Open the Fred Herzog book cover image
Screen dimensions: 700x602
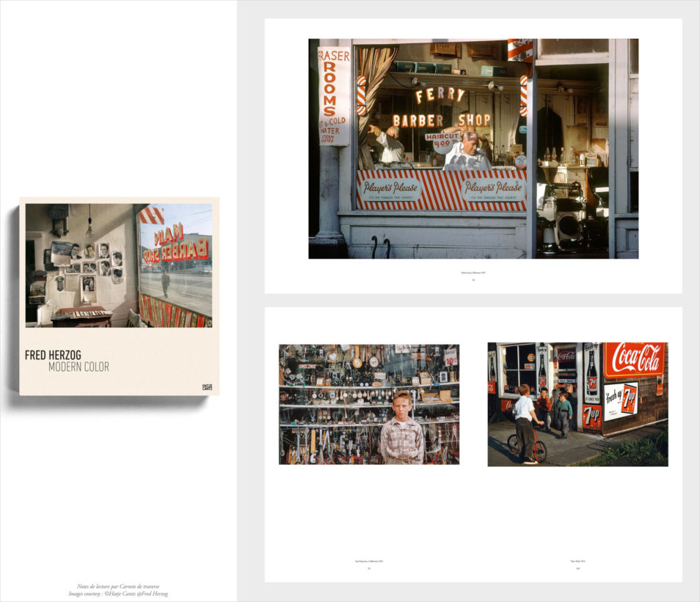coord(119,296)
